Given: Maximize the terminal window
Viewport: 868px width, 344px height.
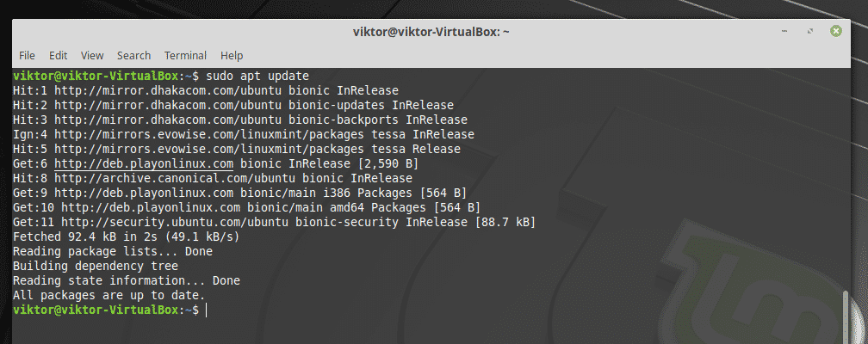Looking at the screenshot, I should (809, 32).
